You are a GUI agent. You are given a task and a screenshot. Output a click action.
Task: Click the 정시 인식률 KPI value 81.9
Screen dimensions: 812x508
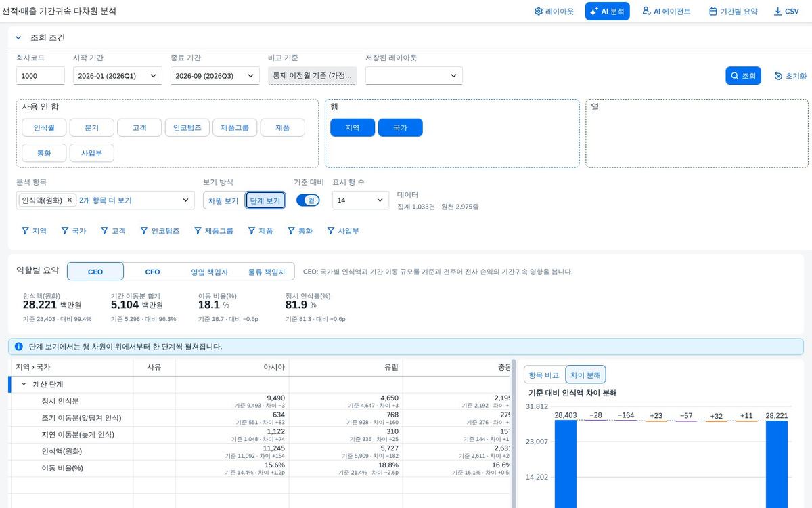click(x=296, y=305)
